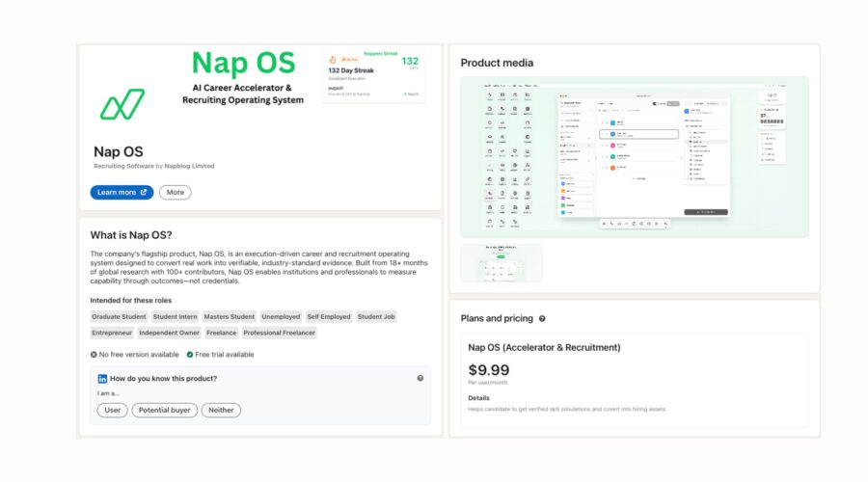Choose the Potential buyer option
The width and height of the screenshot is (868, 482).
coord(164,410)
